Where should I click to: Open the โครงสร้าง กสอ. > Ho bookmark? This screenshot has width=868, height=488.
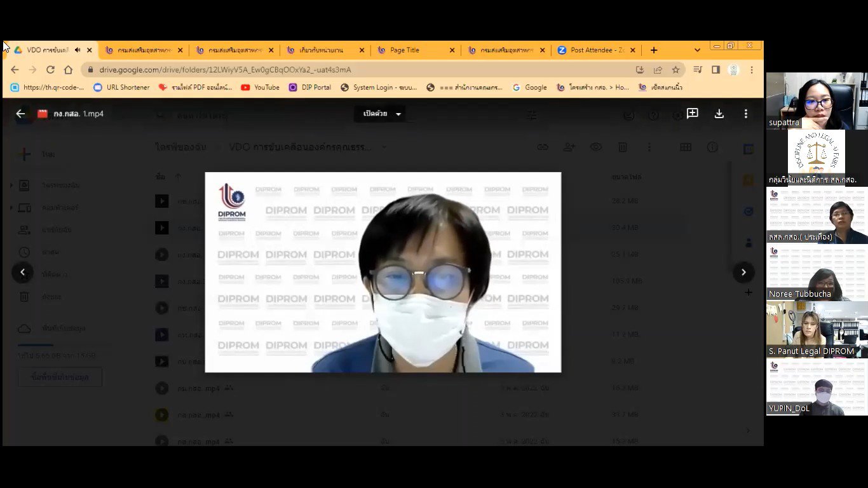(x=593, y=88)
